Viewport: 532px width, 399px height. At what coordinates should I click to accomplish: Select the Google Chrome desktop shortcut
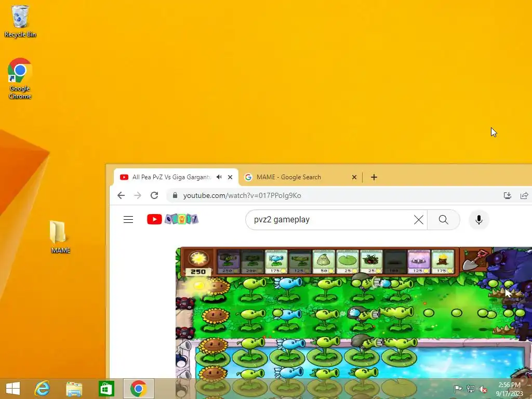20,78
